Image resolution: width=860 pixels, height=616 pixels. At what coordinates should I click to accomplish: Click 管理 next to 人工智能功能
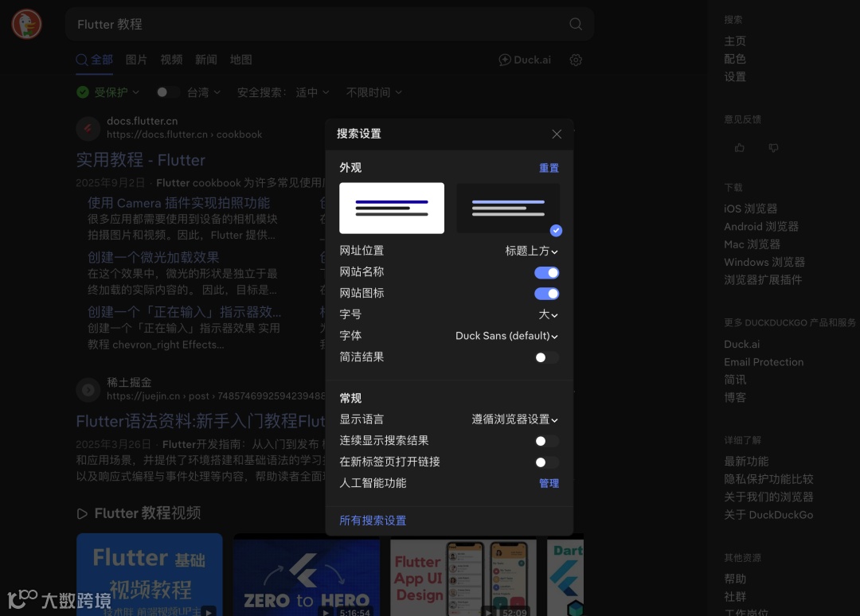click(549, 483)
